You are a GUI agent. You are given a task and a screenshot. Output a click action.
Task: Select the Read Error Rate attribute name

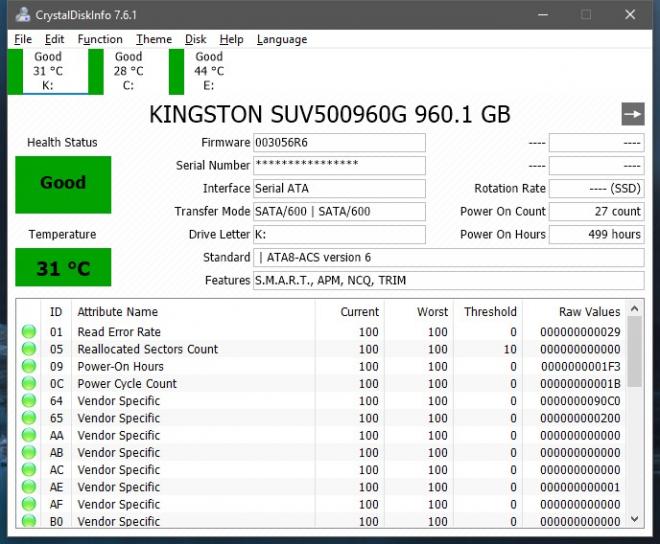click(119, 332)
